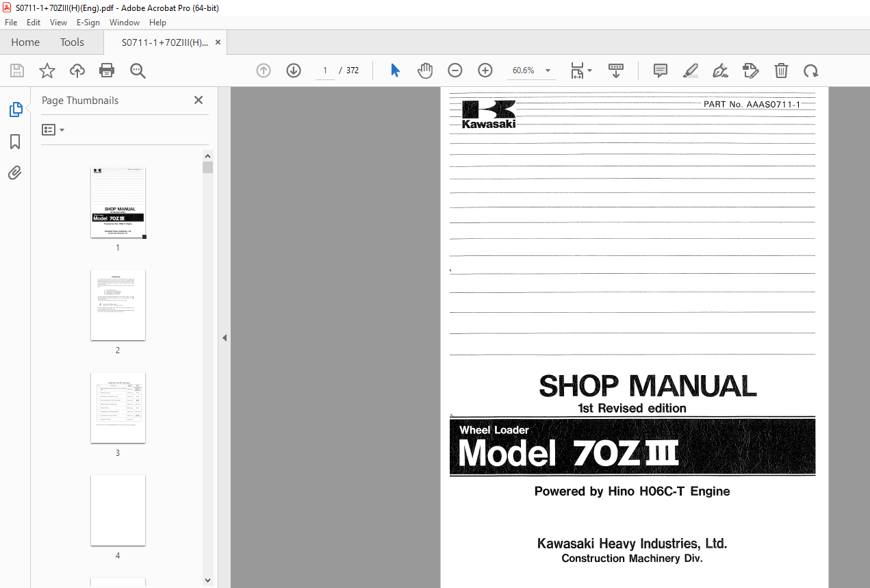Viewport: 870px width, 588px height.
Task: Click thumbnail panel scroll up arrow
Action: pyautogui.click(x=208, y=155)
